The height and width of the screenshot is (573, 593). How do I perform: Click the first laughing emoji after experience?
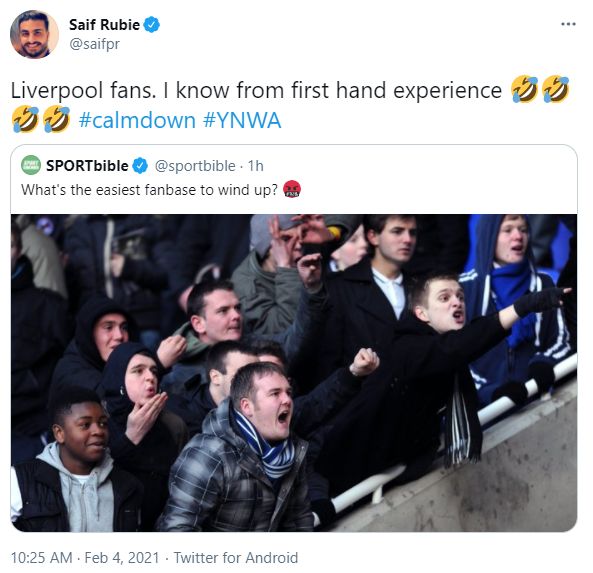pos(524,89)
